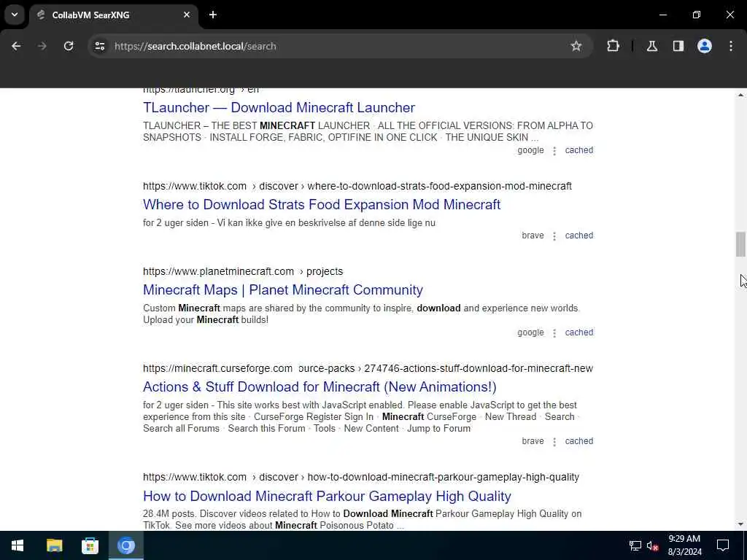Toggle the side panel icon

678,46
